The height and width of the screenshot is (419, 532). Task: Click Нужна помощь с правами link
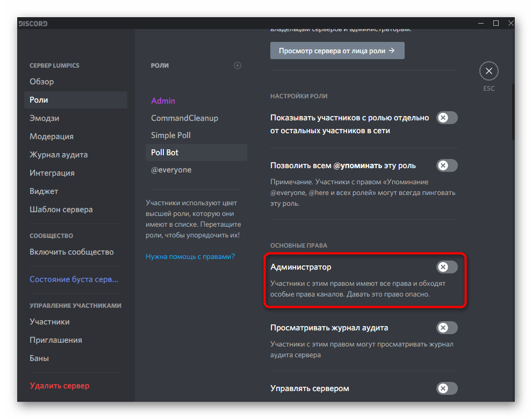coord(190,257)
